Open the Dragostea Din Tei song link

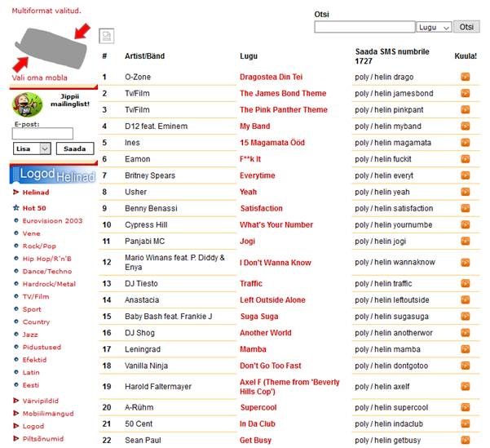(271, 77)
